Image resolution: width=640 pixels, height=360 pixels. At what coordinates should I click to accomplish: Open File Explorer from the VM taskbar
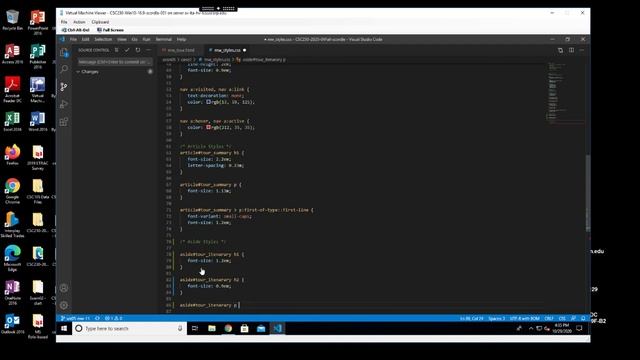211,328
